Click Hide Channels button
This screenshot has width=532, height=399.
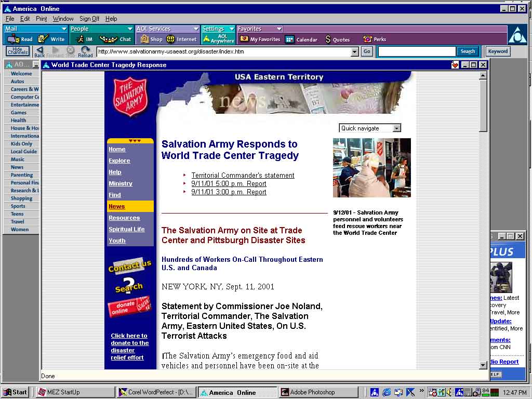[18, 51]
